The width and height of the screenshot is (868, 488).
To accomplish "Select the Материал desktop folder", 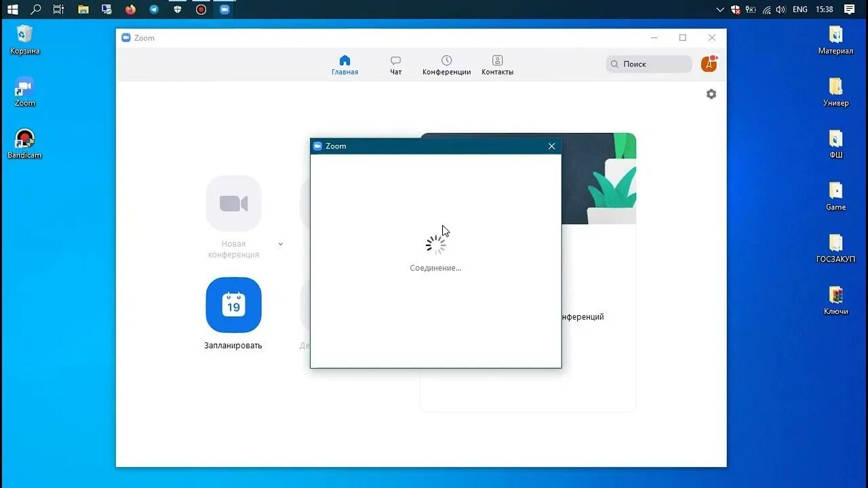I will coord(835,39).
